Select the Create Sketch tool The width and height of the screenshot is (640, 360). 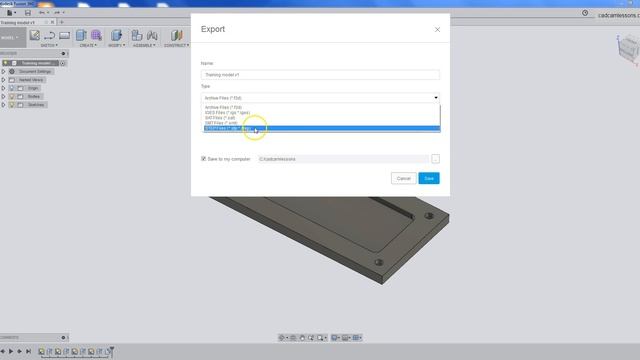(x=35, y=36)
